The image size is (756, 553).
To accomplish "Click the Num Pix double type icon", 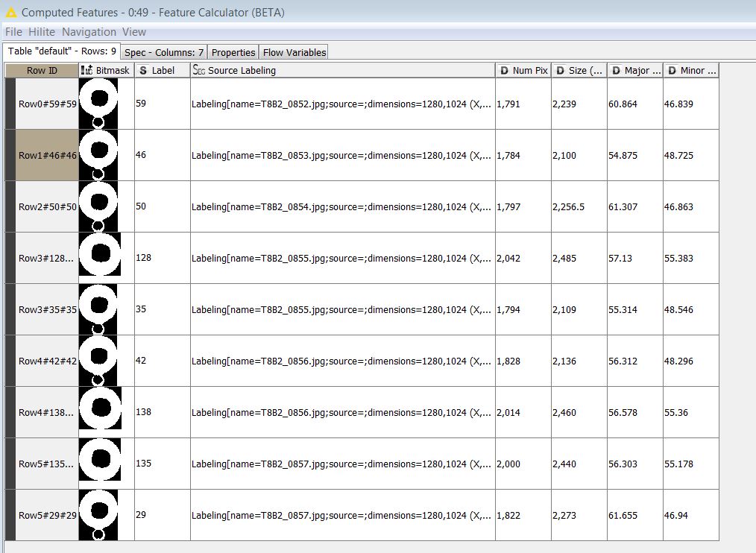I will pos(504,70).
